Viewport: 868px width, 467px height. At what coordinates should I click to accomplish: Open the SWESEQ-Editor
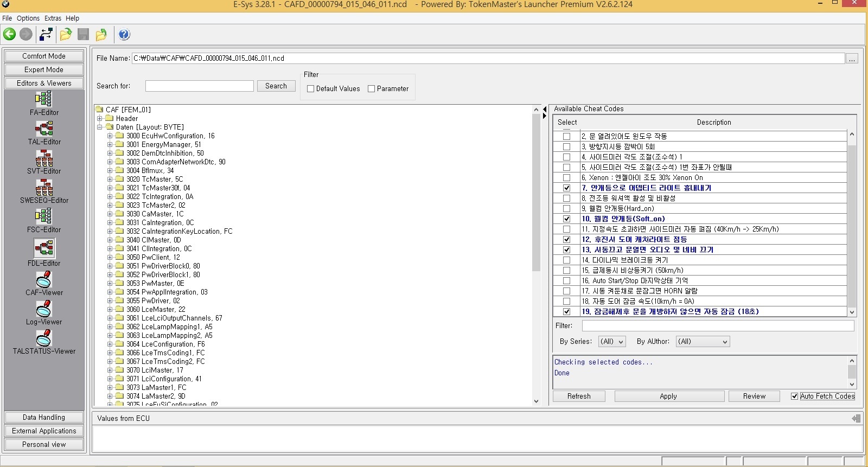point(44,191)
